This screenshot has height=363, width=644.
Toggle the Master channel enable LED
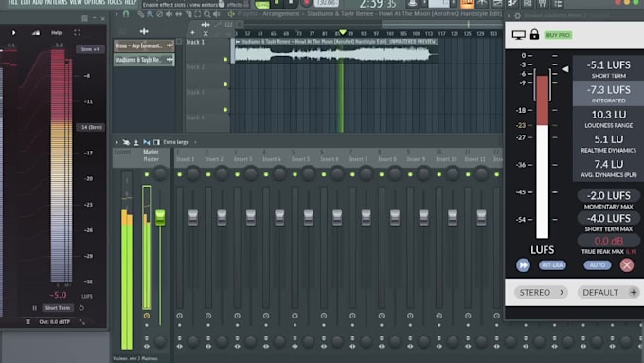147,174
